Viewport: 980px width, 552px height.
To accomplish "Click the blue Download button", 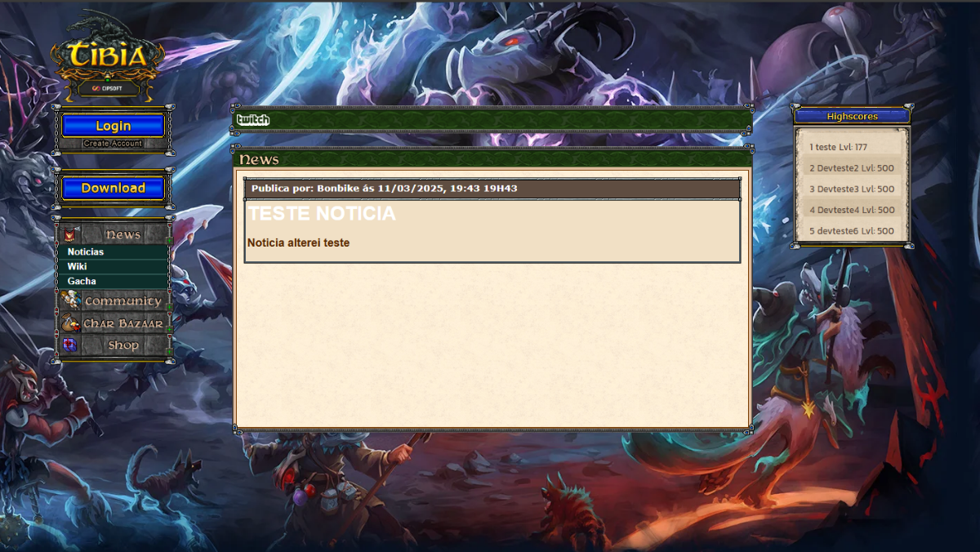I will (x=114, y=188).
